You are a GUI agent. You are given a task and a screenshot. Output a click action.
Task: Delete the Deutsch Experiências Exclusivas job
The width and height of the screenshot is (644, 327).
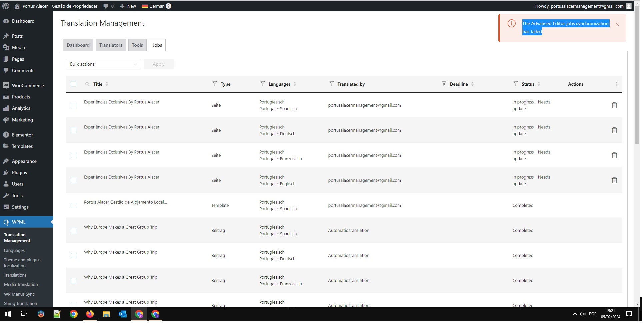point(614,130)
